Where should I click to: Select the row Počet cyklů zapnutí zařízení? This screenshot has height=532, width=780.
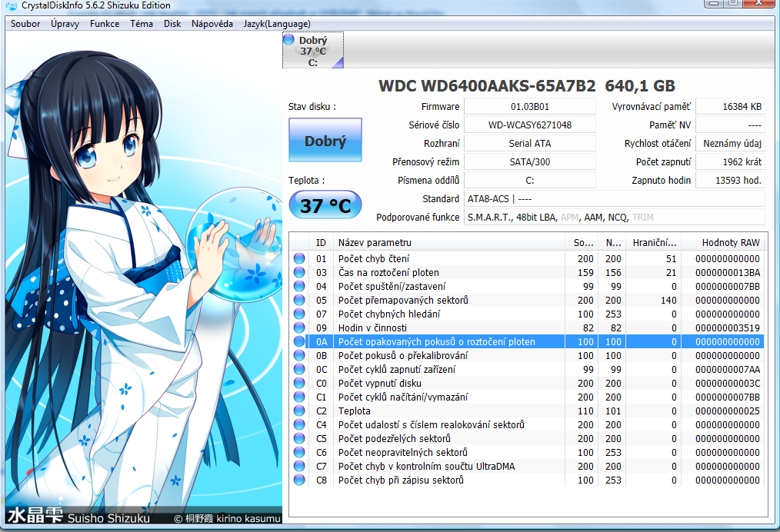coord(527,370)
